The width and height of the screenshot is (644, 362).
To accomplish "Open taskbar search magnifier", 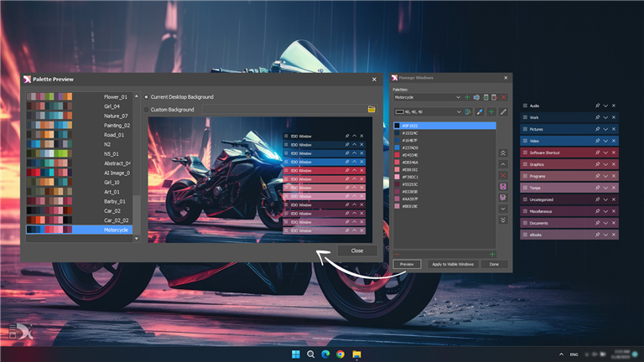I will tap(311, 354).
